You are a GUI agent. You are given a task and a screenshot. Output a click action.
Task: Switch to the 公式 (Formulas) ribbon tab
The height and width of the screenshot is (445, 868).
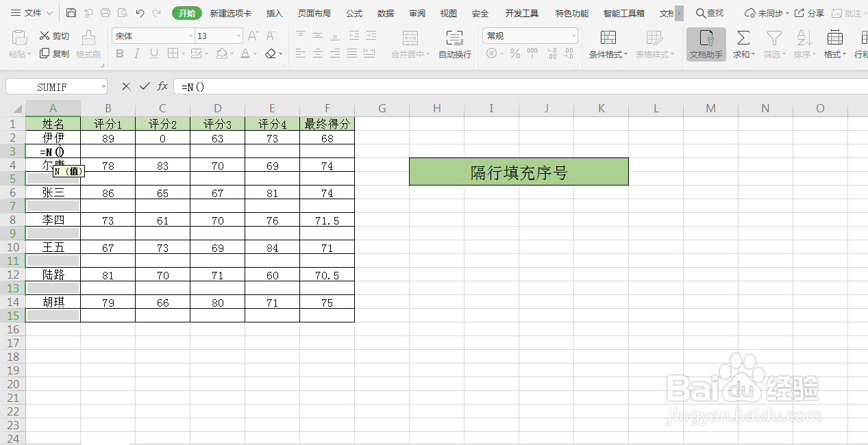[x=354, y=12]
